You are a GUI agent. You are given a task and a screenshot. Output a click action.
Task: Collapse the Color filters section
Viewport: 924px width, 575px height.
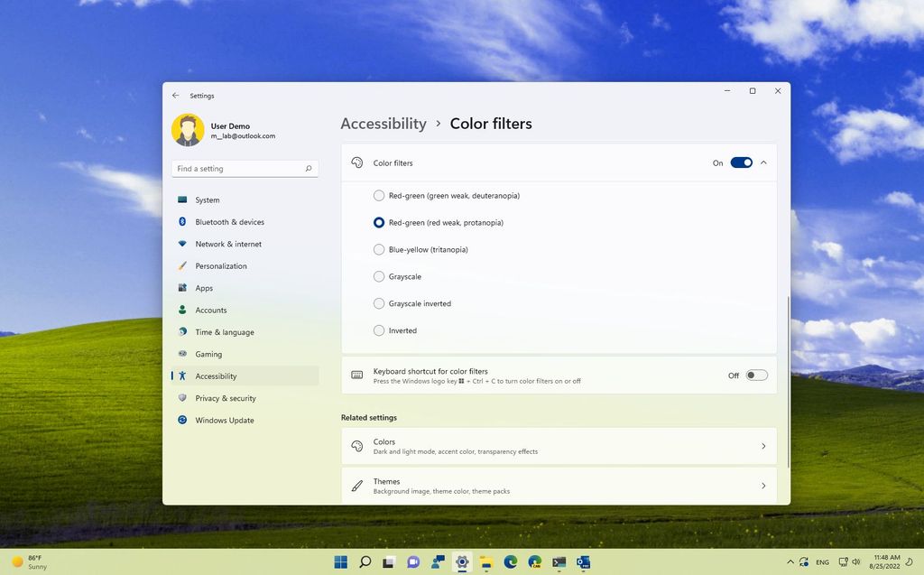763,162
